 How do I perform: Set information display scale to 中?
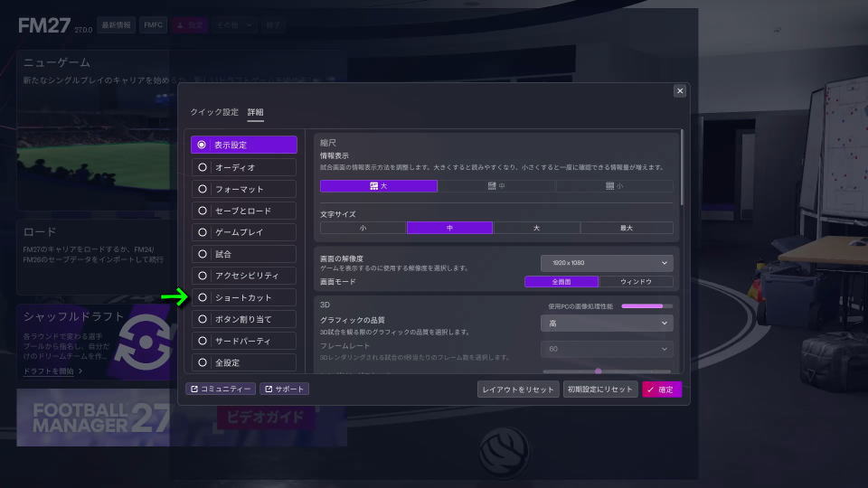point(496,186)
